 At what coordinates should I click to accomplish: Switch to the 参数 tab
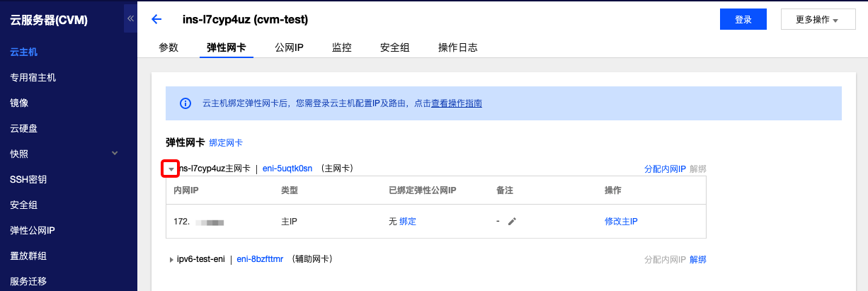pos(169,47)
